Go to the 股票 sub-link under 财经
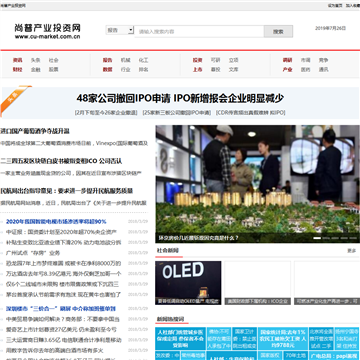The image size is (360, 360). 53,70
